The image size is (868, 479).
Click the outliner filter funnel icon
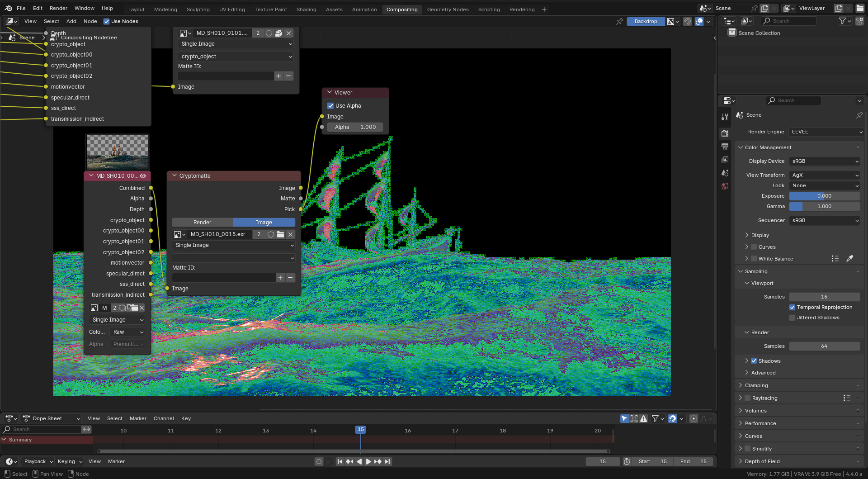point(842,21)
